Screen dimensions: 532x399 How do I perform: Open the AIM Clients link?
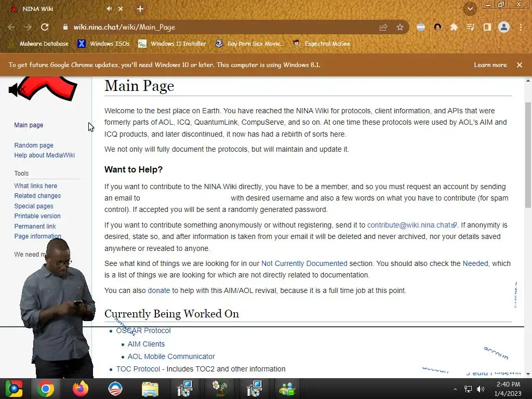[x=146, y=344]
